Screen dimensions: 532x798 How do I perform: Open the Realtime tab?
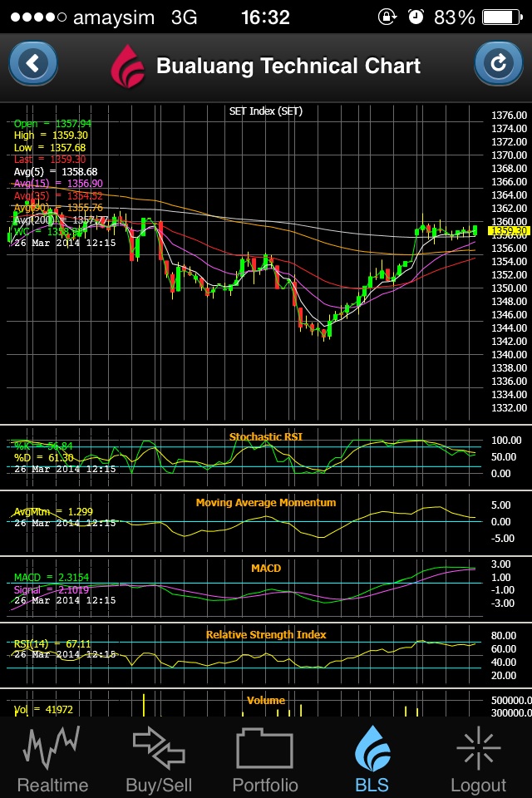pos(53,759)
